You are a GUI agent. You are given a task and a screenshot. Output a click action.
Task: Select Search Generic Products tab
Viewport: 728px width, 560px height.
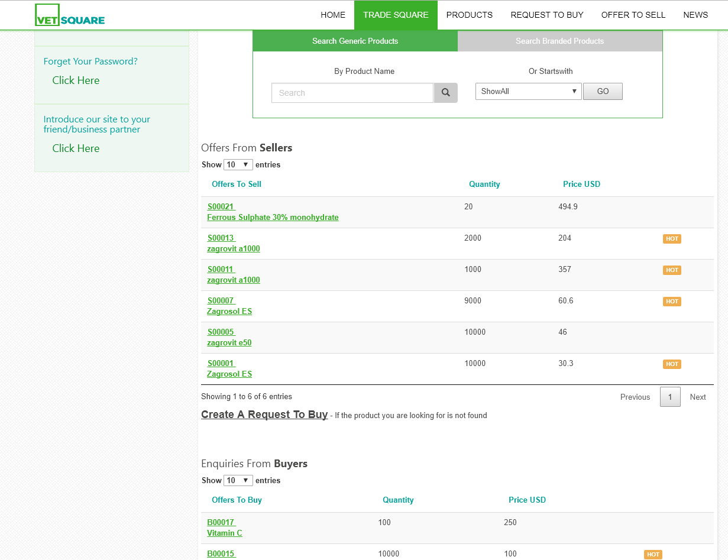tap(355, 41)
